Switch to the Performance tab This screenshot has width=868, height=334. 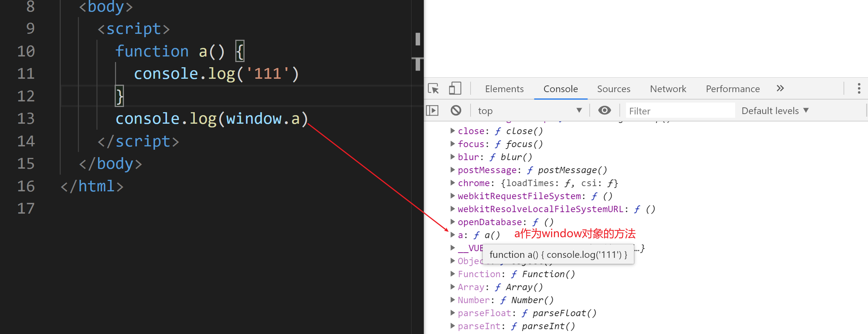[x=733, y=89]
